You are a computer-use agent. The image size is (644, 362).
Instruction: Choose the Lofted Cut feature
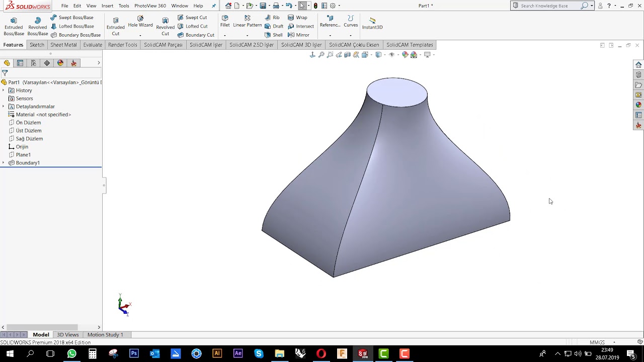click(193, 26)
